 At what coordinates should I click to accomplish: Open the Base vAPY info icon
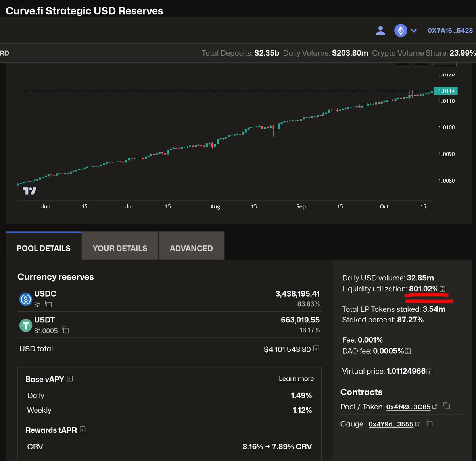[70, 379]
